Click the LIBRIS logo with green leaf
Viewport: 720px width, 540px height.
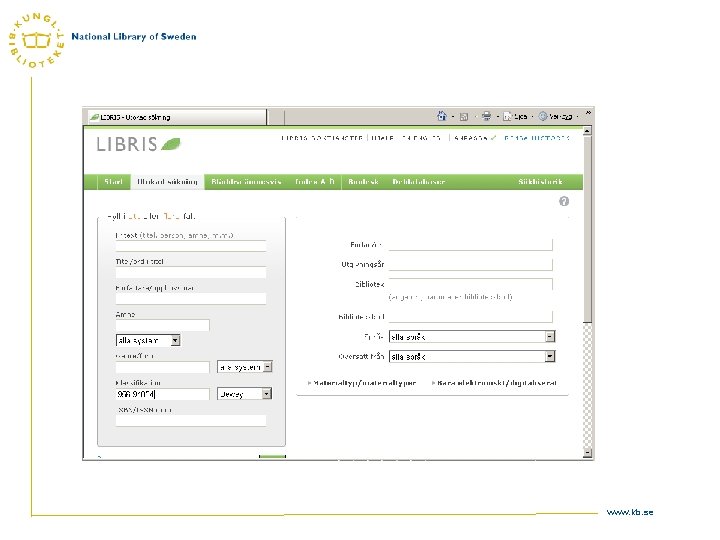(139, 144)
